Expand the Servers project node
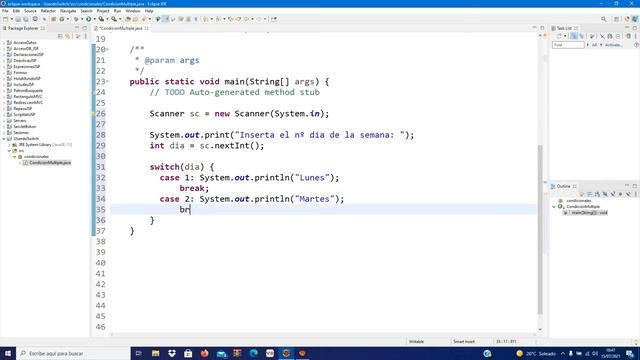The image size is (640, 360). pos(4,121)
